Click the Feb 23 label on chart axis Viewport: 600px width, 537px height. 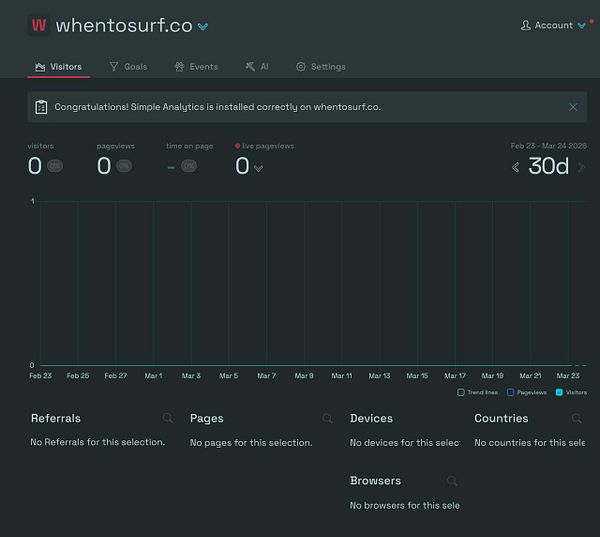pyautogui.click(x=40, y=376)
